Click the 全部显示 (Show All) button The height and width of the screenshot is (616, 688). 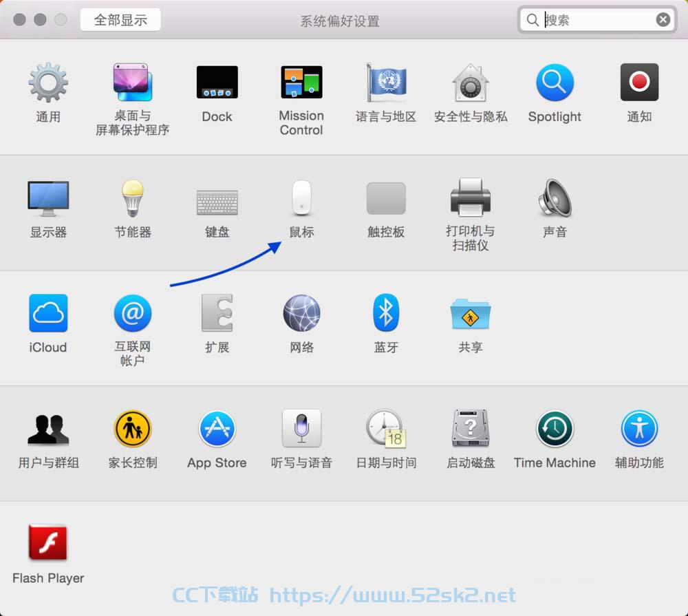(x=120, y=20)
